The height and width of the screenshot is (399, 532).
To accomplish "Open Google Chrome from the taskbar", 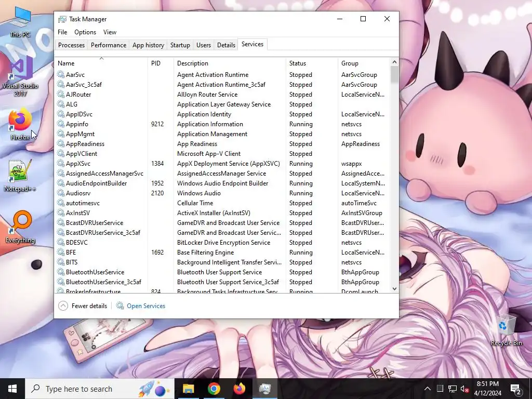I will tap(214, 389).
